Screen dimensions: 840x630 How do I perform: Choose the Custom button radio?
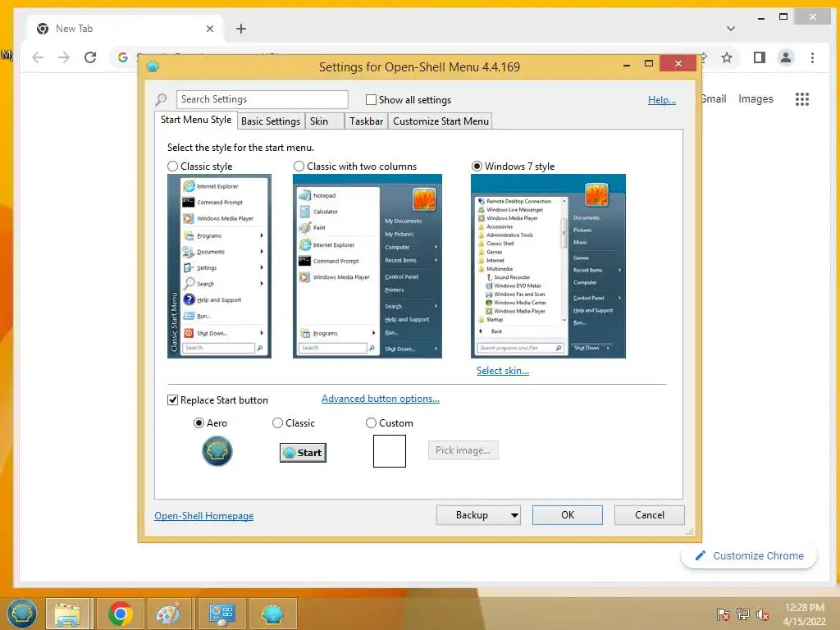(x=371, y=423)
